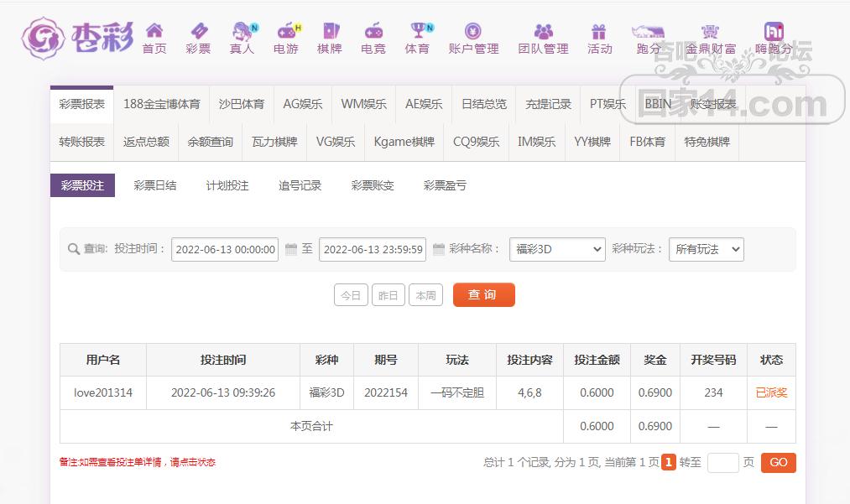Click the GO page jump button
The width and height of the screenshot is (850, 504).
[779, 462]
